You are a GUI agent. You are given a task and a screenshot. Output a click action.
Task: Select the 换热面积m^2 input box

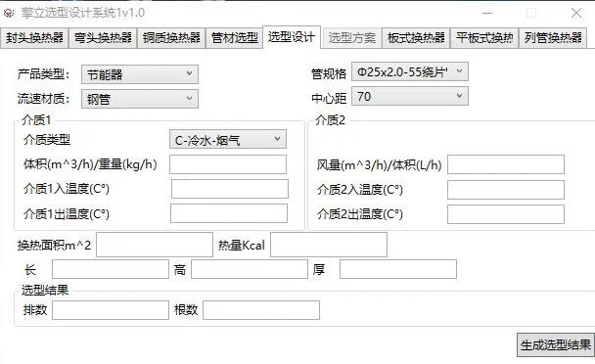[x=155, y=245]
